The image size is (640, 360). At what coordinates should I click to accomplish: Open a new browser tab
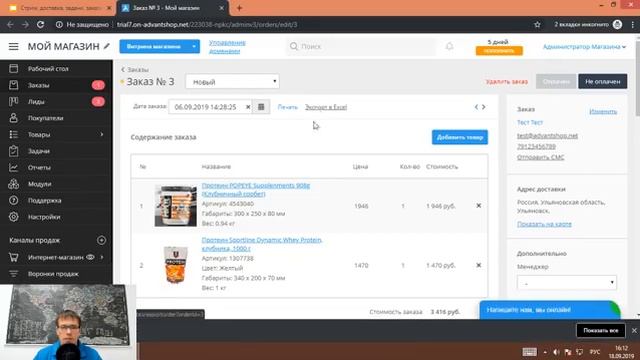pos(239,8)
